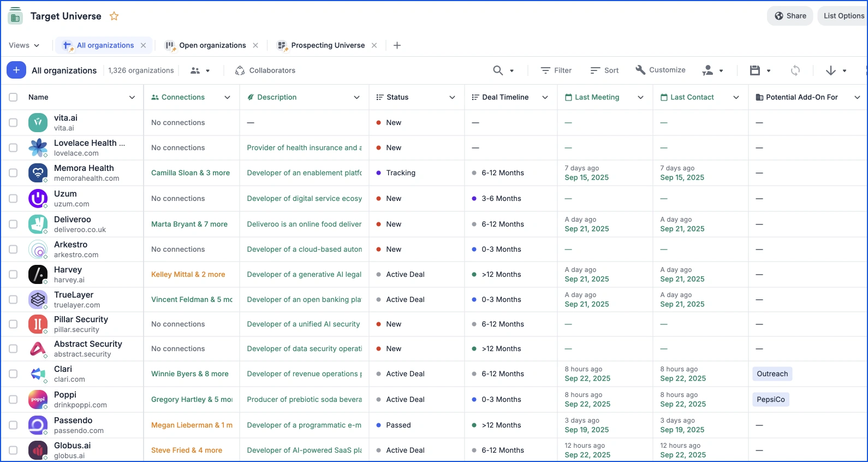Click the Poppi company logo
Screen dimensions: 868x462
pos(38,399)
